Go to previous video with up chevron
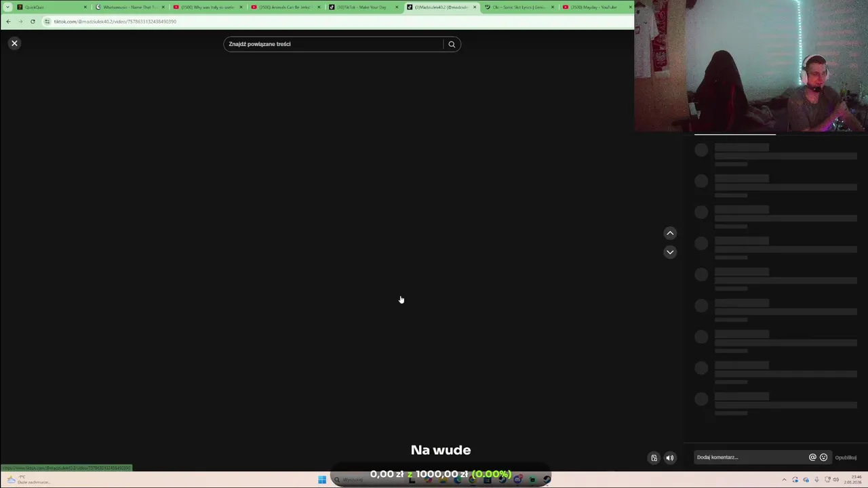 670,233
